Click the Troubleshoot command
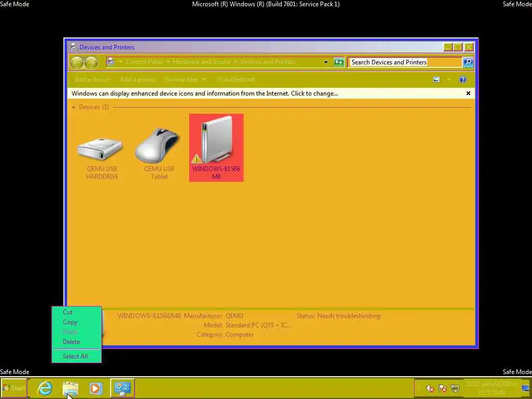 [x=236, y=79]
